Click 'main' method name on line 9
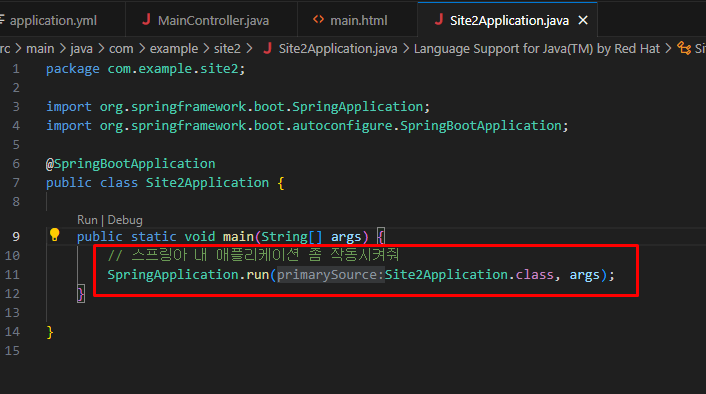This screenshot has height=394, width=706. (x=238, y=237)
